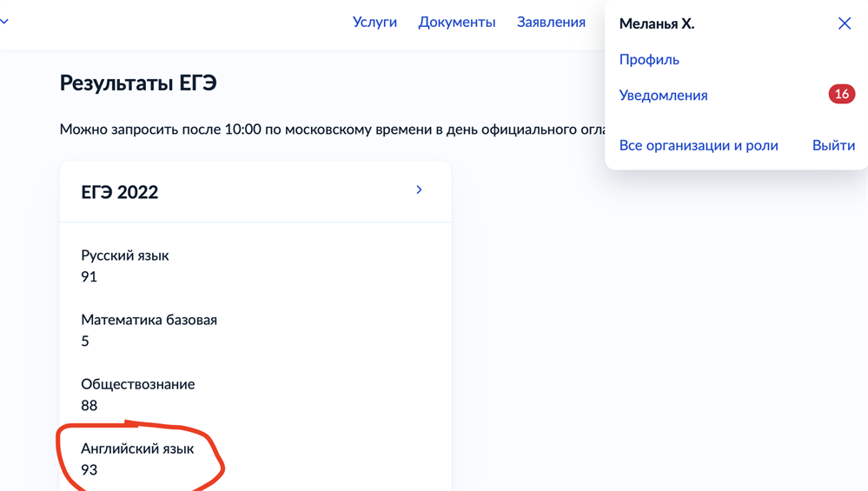Click the red 16 notifications badge

pos(841,94)
